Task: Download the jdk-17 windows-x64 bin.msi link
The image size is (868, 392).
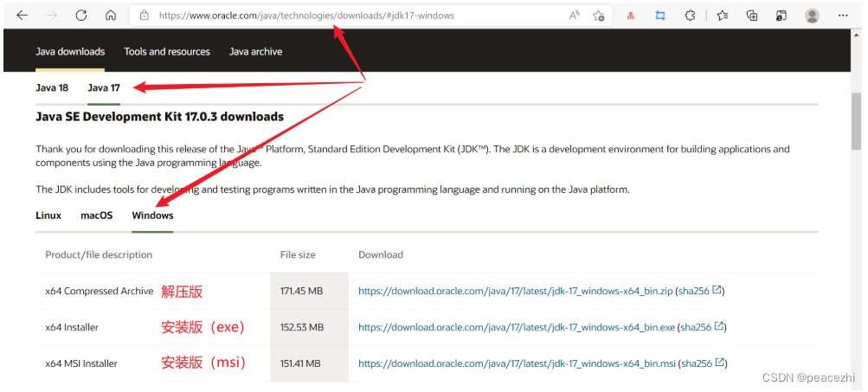Action: [517, 363]
